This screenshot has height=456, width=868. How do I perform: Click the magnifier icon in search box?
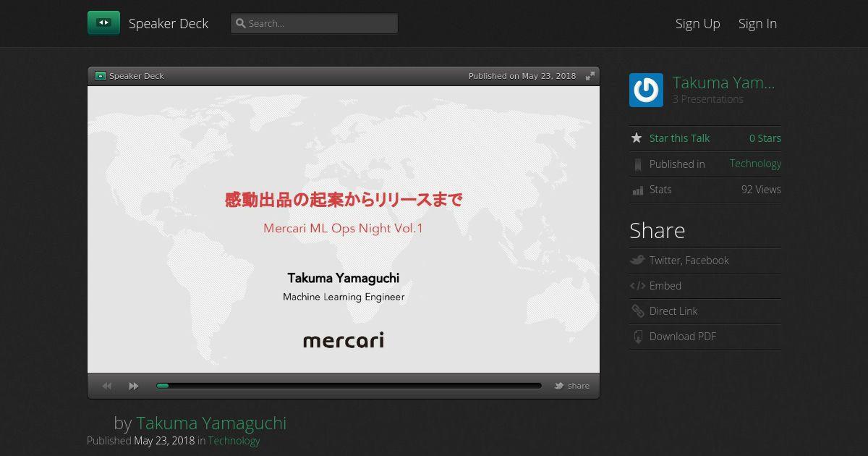coord(240,23)
